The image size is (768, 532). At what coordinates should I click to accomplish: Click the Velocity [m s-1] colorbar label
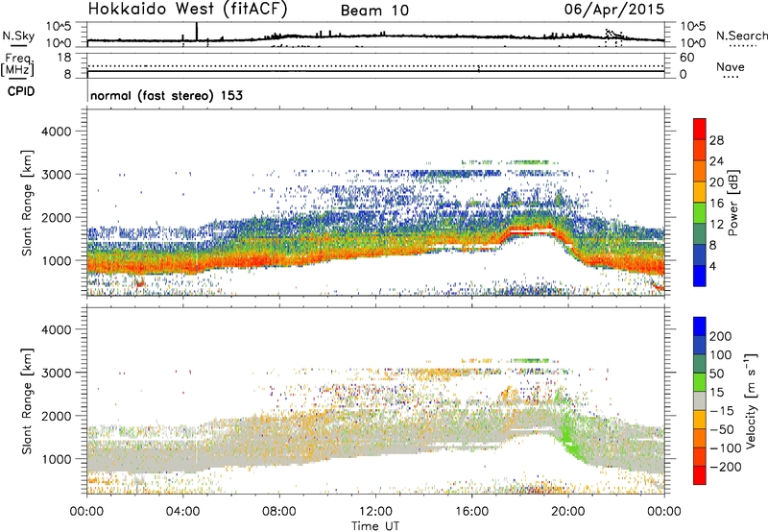pyautogui.click(x=751, y=400)
